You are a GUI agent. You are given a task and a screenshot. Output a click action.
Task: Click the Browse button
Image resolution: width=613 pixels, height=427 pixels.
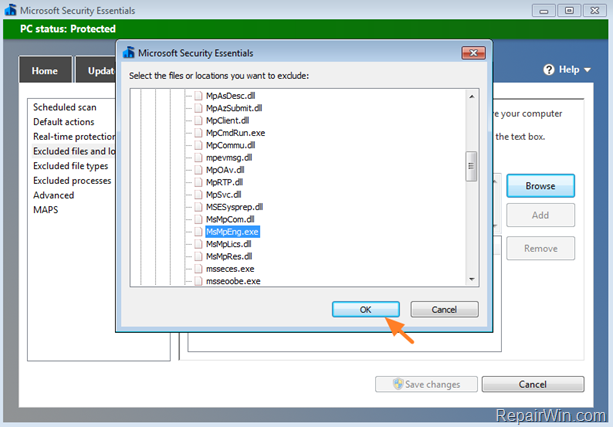tap(540, 186)
